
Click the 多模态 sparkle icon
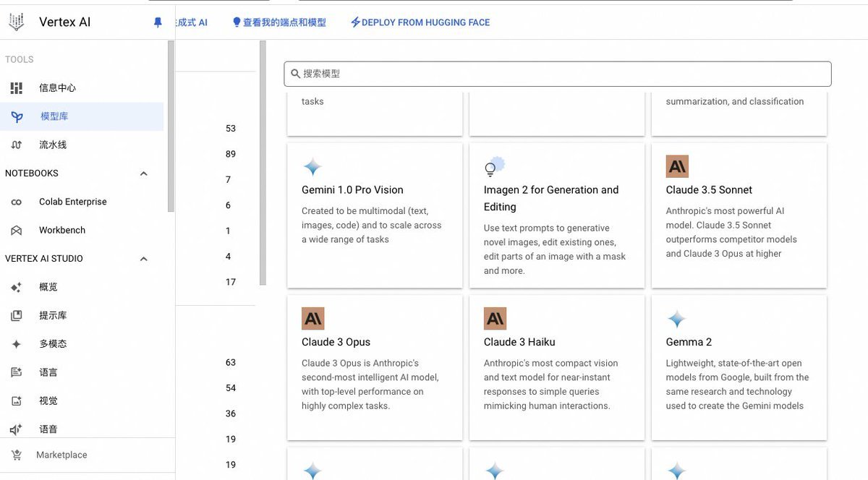coord(17,344)
